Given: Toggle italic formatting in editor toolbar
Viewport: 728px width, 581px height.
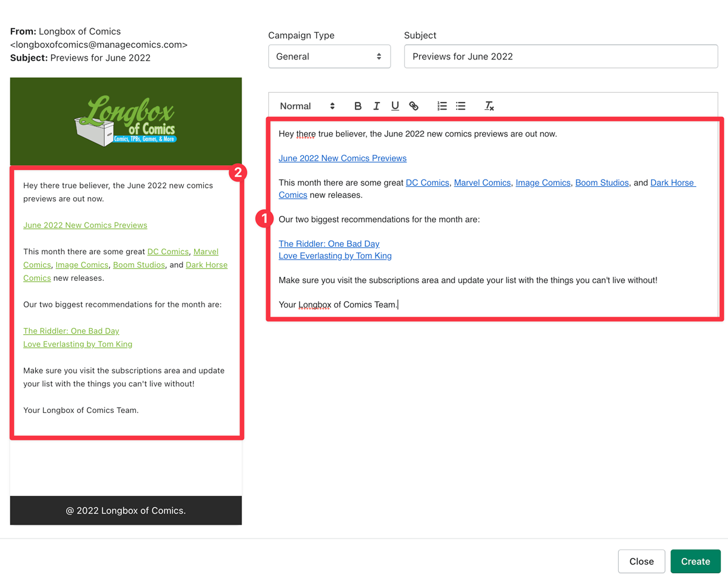Looking at the screenshot, I should (x=376, y=106).
